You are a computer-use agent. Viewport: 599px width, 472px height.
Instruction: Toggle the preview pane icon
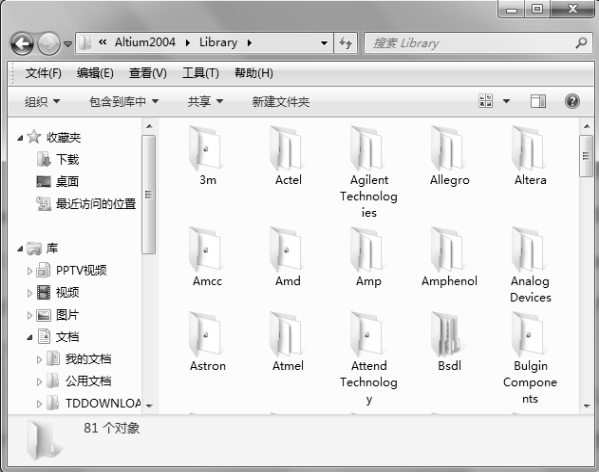[x=538, y=102]
